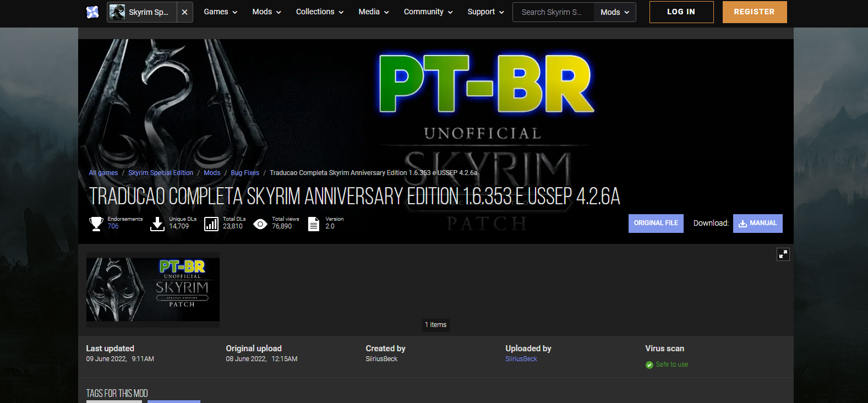Click the Endorsements trophy icon

[96, 224]
